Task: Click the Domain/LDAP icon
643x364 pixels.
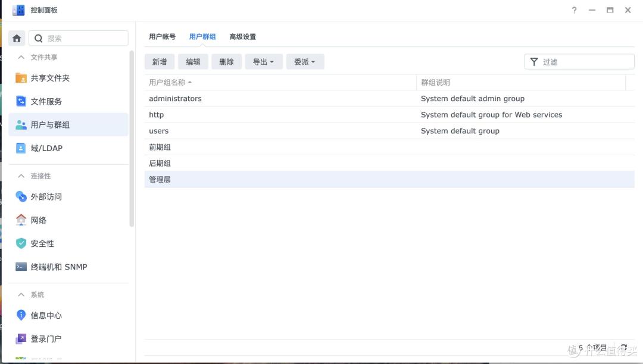Action: pyautogui.click(x=21, y=148)
